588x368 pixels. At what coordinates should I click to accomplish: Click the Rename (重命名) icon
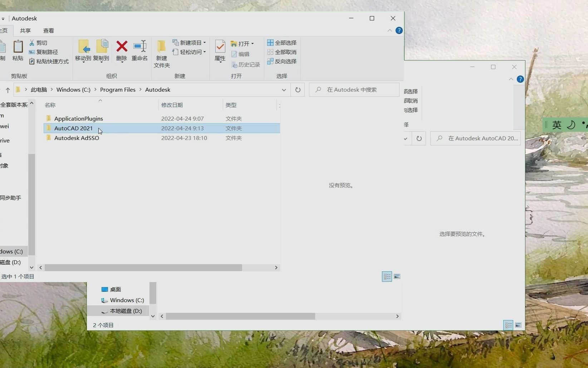coord(139,46)
